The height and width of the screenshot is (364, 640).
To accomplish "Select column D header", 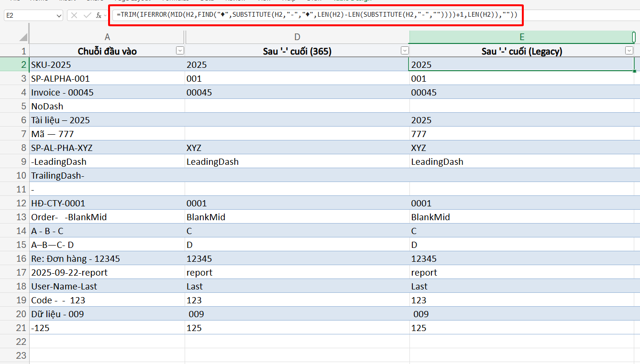I will [x=297, y=37].
